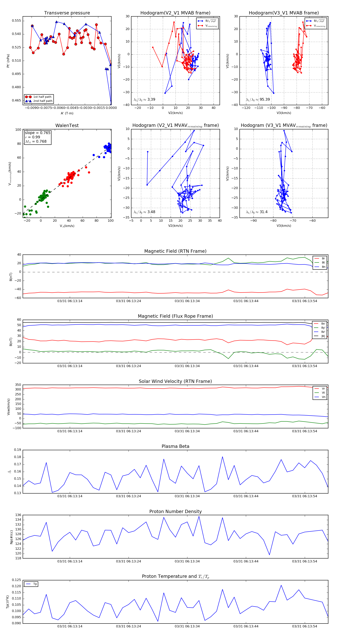Click "03/31 06:13:14" tick under Plasma Beta plot
The height and width of the screenshot is (644, 351).
[70, 496]
